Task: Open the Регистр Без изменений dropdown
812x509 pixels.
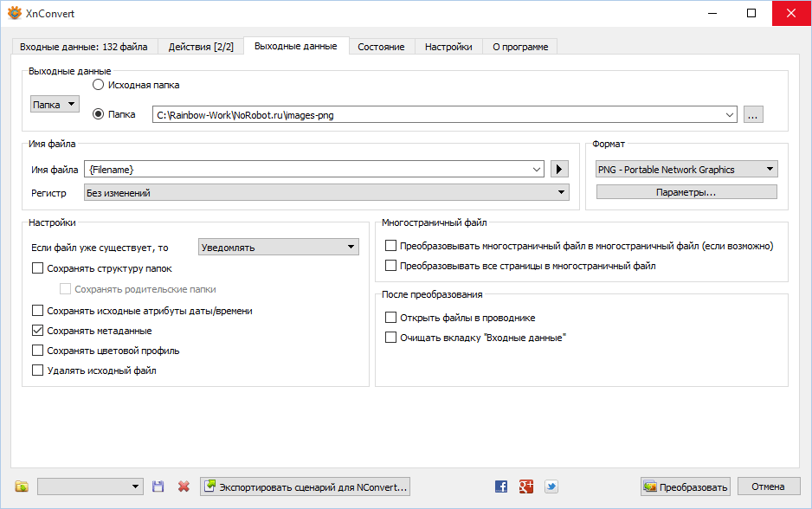Action: [325, 192]
